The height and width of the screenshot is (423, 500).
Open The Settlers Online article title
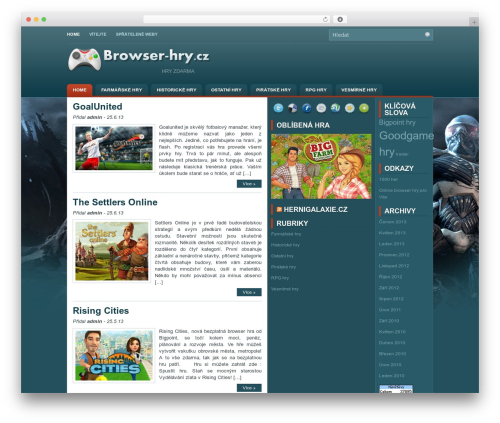pos(115,202)
